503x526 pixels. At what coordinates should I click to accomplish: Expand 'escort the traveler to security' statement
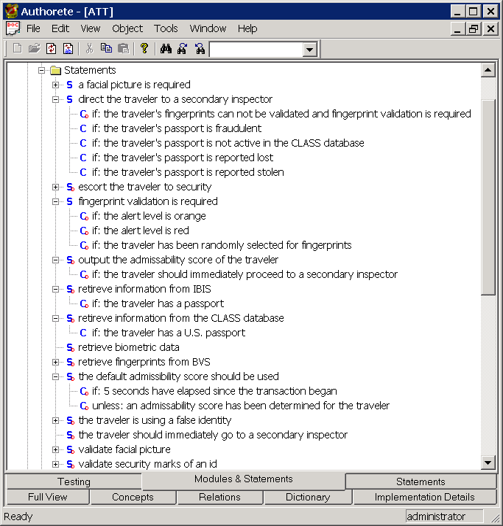pyautogui.click(x=55, y=187)
